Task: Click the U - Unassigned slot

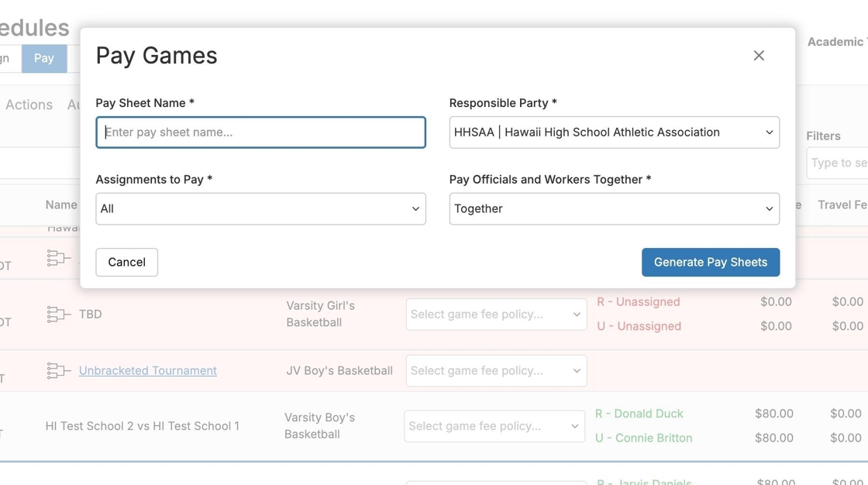Action: (639, 326)
